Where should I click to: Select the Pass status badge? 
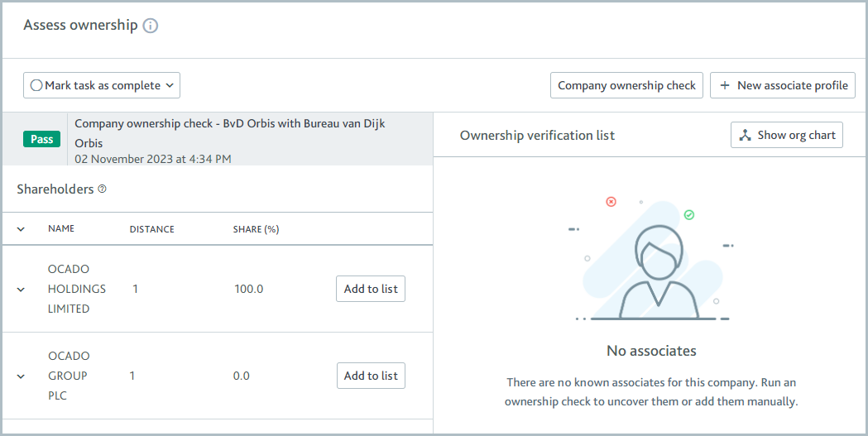(42, 140)
